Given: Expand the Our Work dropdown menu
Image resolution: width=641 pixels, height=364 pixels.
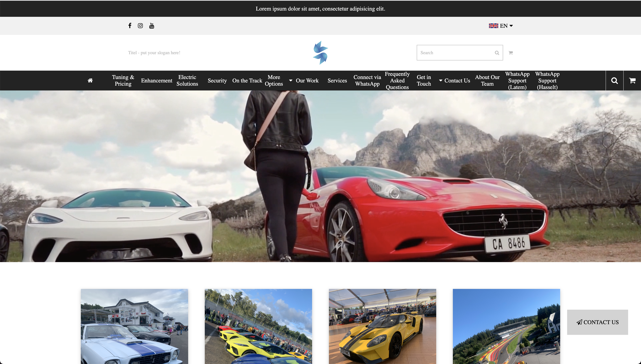Looking at the screenshot, I should pyautogui.click(x=304, y=80).
